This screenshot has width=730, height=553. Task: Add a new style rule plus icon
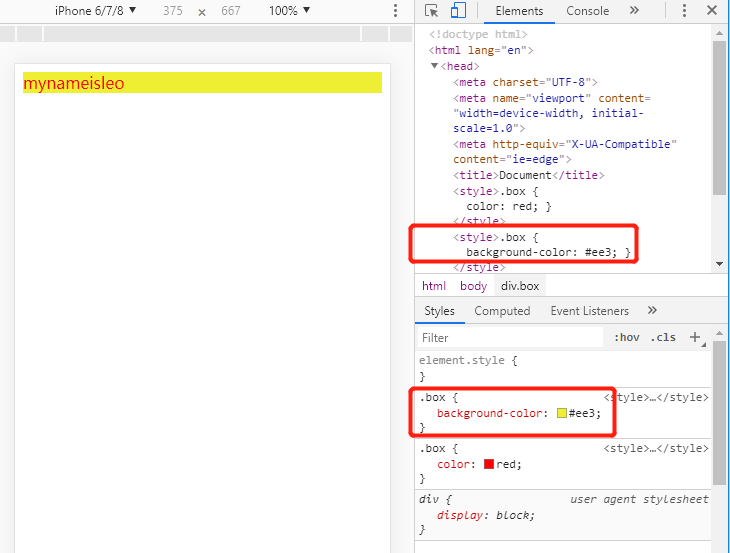coord(695,337)
